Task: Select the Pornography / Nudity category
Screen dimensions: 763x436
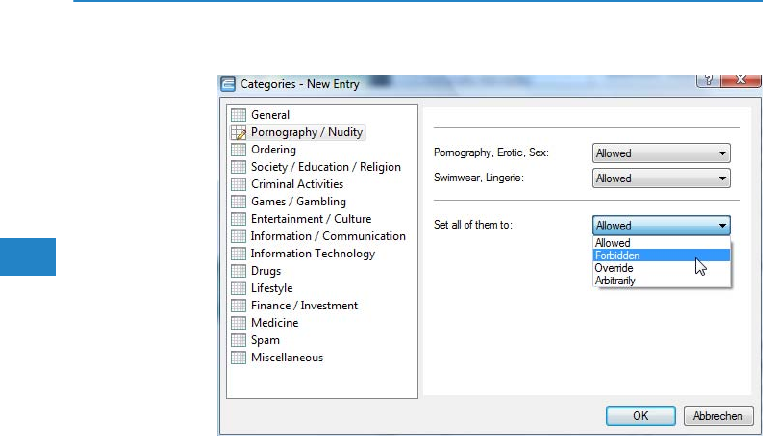Action: pyautogui.click(x=307, y=132)
